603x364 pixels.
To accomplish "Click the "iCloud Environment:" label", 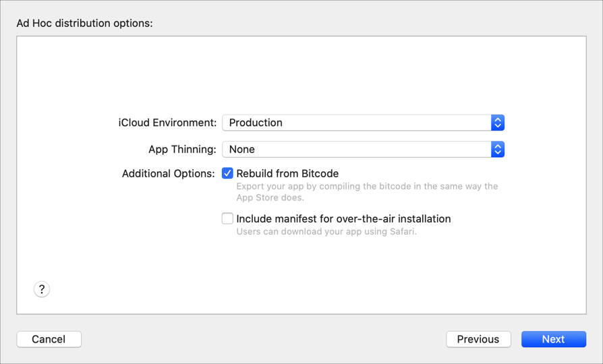I will [167, 123].
